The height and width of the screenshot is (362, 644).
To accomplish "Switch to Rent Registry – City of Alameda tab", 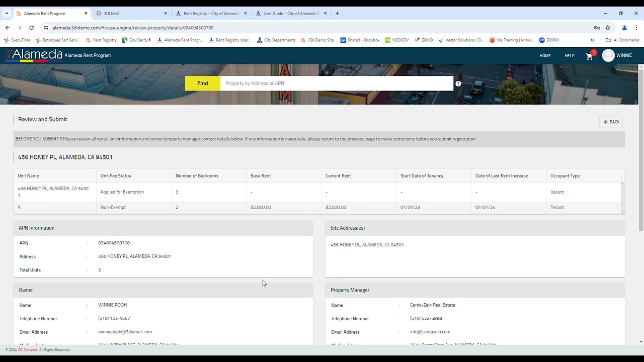I will pos(210,14).
